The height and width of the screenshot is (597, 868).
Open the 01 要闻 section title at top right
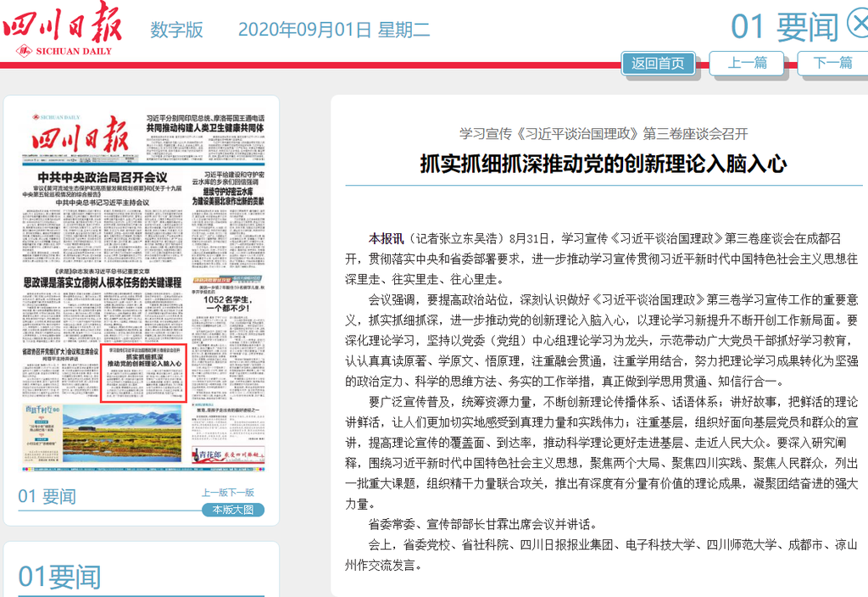click(784, 27)
